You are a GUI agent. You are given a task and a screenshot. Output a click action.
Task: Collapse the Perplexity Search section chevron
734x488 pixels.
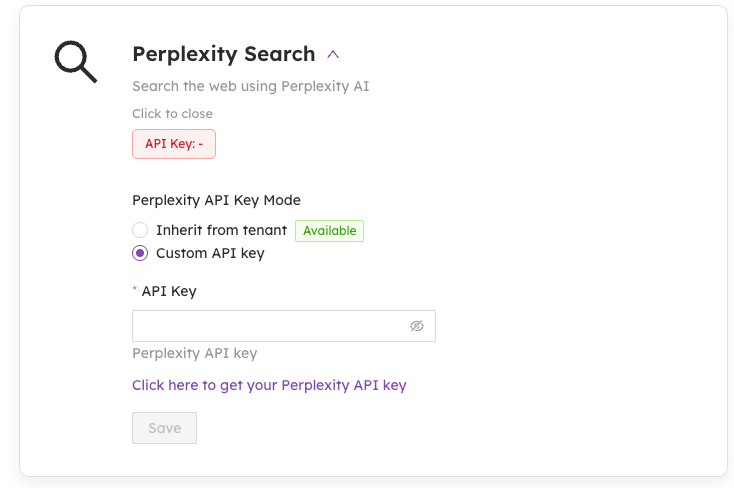333,54
